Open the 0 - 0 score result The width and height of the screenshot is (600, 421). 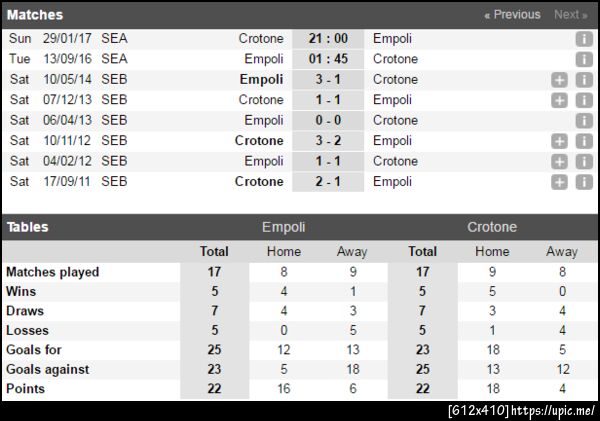pos(328,121)
